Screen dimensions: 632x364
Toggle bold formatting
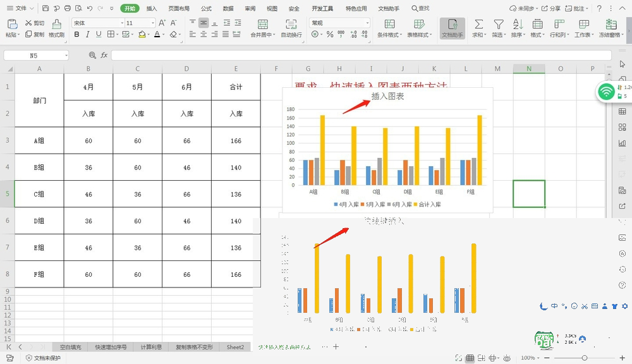coord(76,34)
